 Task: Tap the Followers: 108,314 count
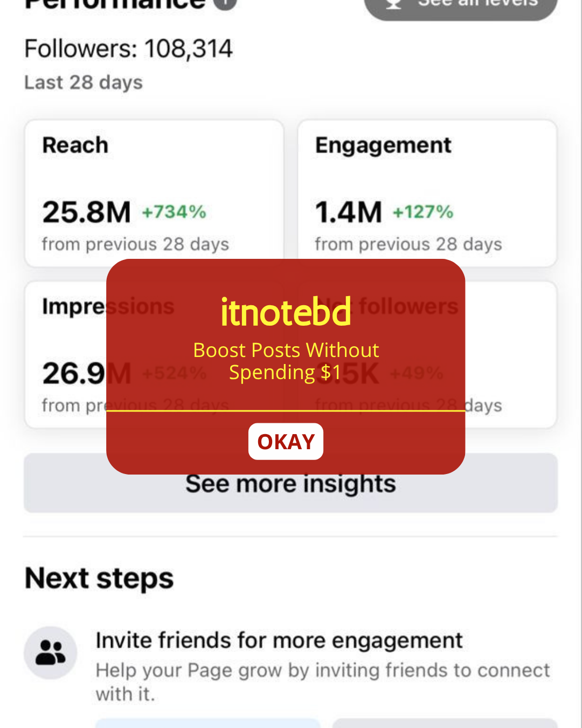coord(129,49)
